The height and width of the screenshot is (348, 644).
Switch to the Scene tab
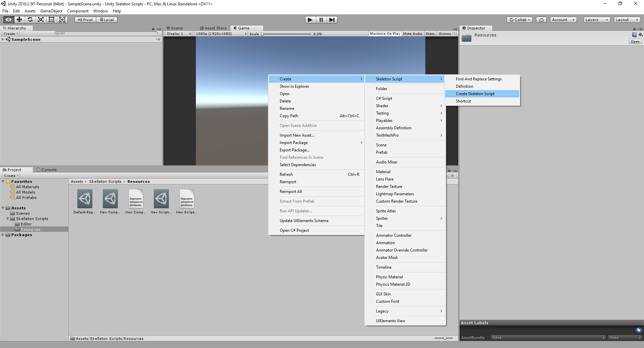click(x=174, y=28)
